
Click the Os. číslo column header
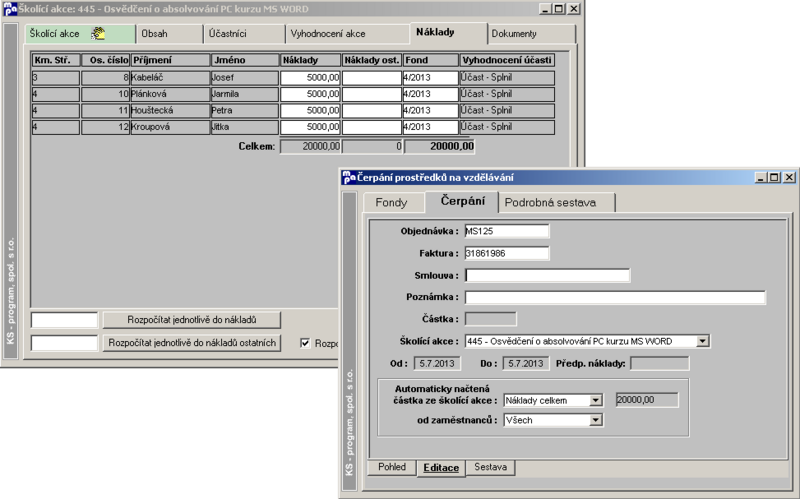tap(106, 60)
